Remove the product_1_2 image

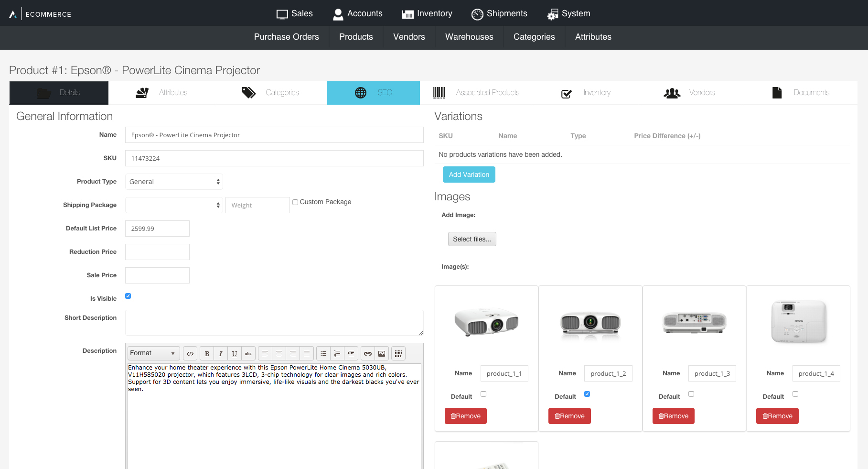click(x=569, y=416)
